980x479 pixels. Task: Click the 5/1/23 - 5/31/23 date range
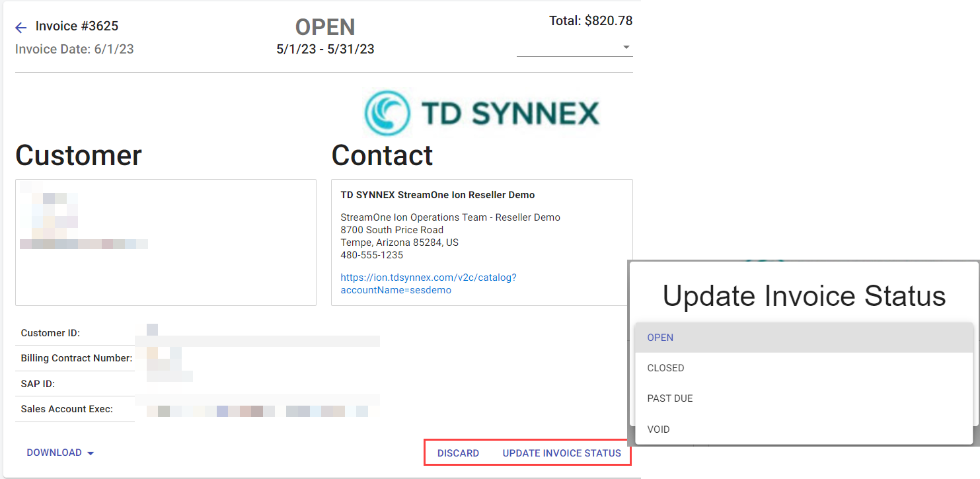point(325,50)
